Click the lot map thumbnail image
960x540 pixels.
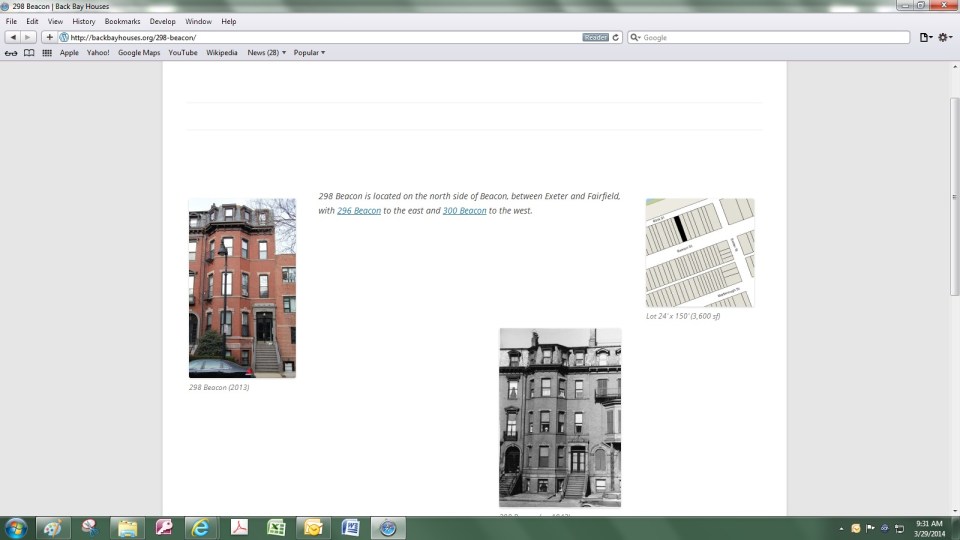tap(700, 252)
